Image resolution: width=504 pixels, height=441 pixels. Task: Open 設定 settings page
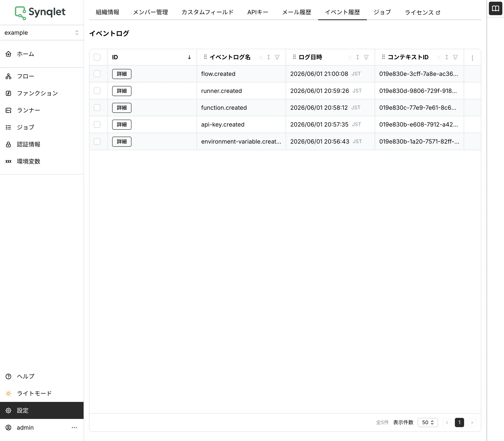click(42, 410)
